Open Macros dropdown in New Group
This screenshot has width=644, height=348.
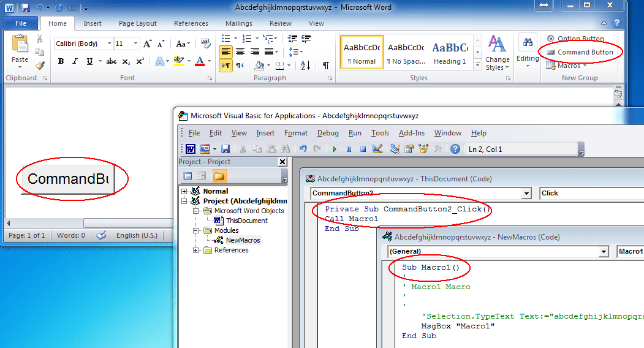coord(566,66)
